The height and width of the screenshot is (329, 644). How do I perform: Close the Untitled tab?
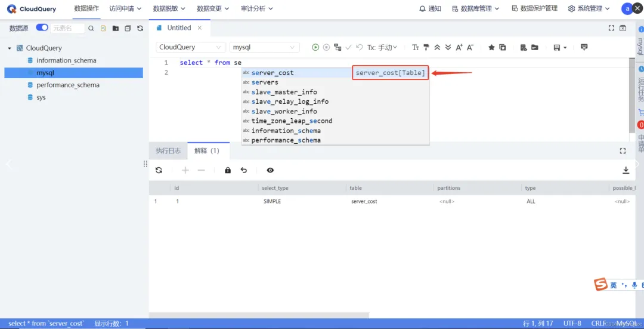tap(200, 27)
